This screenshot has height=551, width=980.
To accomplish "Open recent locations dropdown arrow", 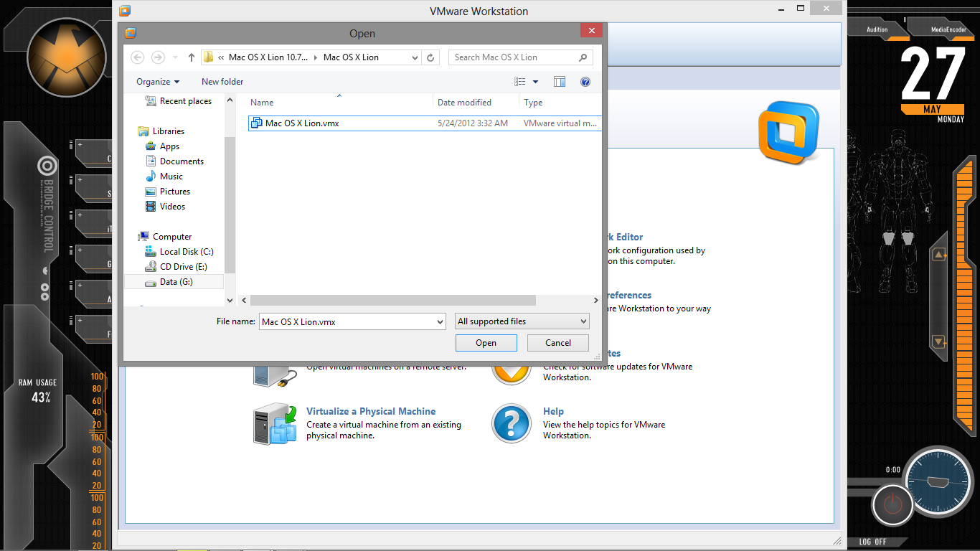I will point(175,57).
